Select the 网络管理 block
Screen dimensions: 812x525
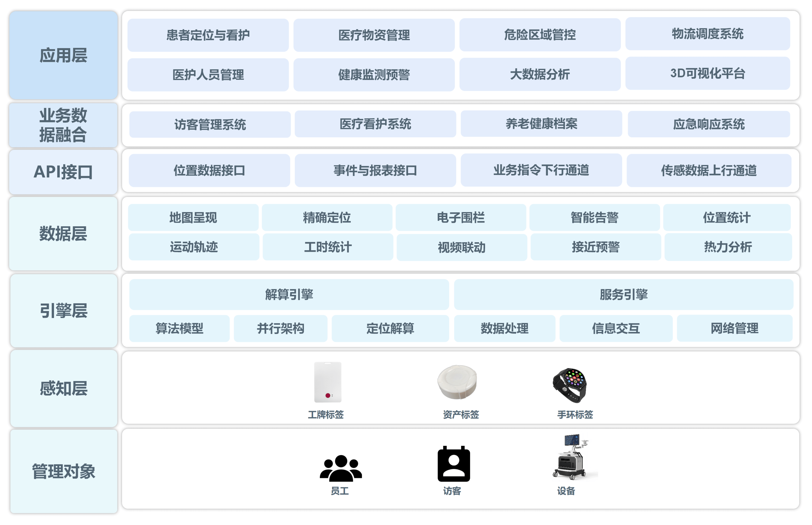(735, 328)
